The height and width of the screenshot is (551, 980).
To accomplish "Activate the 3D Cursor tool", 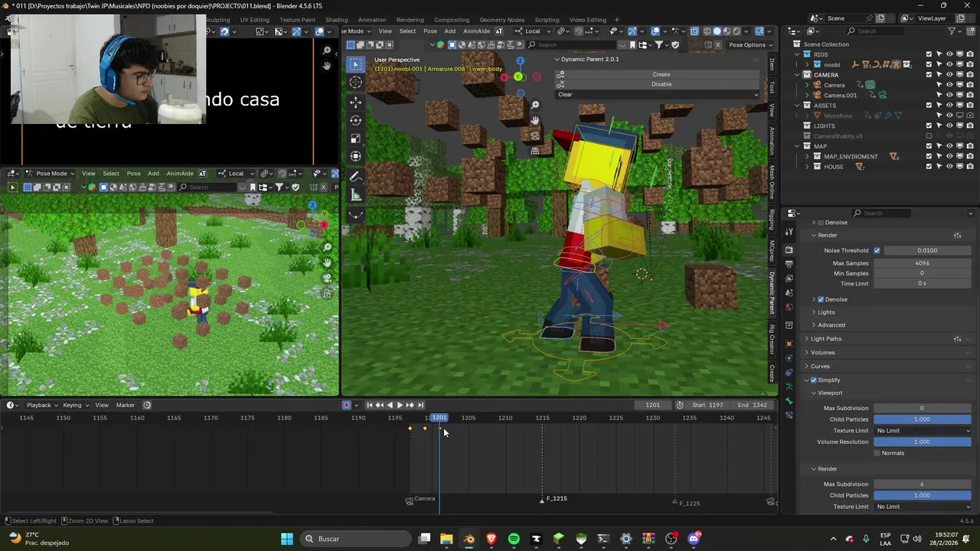I will point(355,83).
